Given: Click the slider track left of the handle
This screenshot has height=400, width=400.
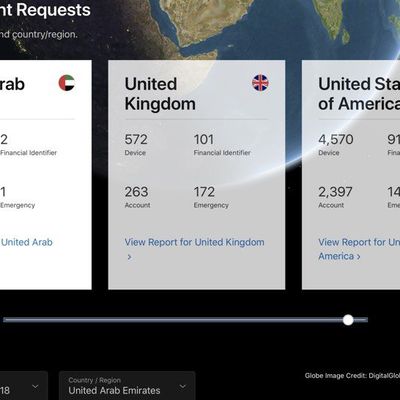Looking at the screenshot, I should (173, 320).
